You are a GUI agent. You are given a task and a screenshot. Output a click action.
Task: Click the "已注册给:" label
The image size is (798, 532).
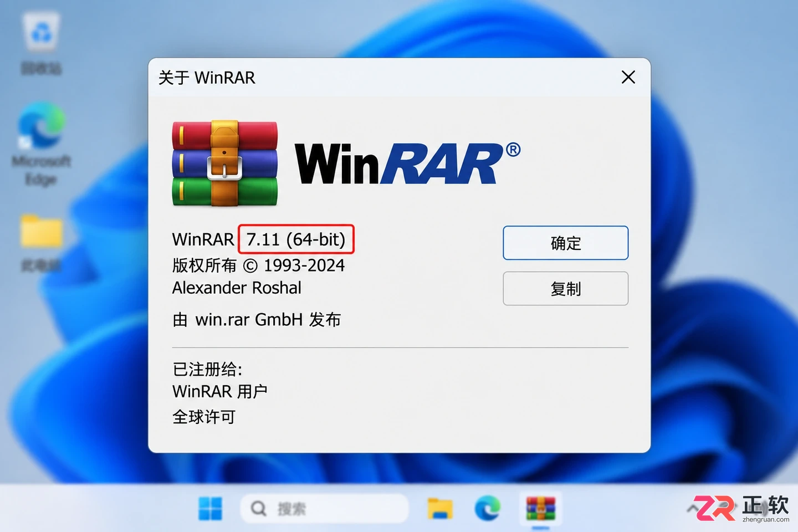point(207,369)
